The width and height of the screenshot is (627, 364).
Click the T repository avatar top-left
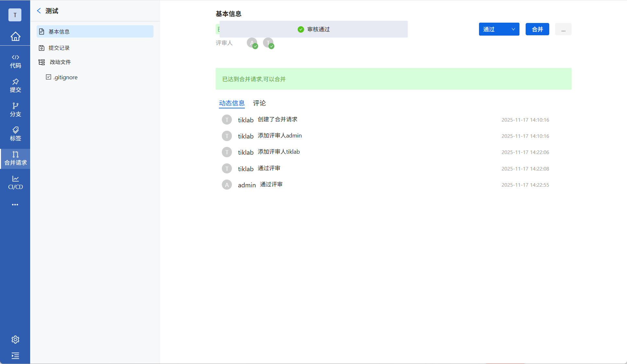[x=15, y=15]
